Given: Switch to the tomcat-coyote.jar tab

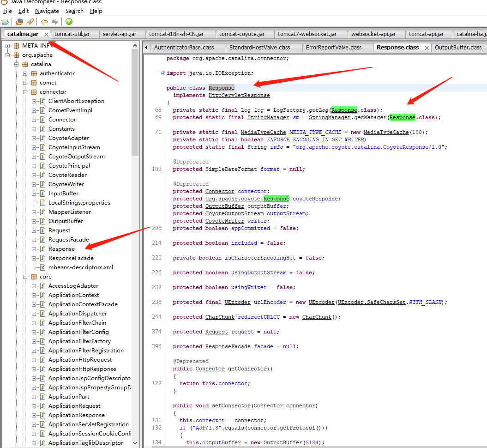Looking at the screenshot, I should tap(241, 34).
